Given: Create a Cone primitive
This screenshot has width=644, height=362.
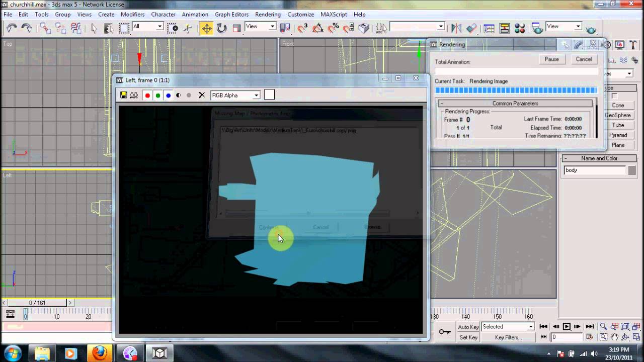Looking at the screenshot, I should [x=618, y=106].
